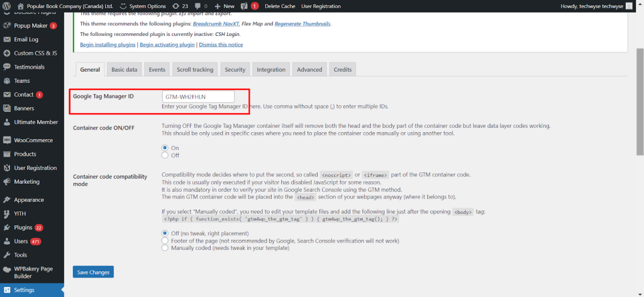Click the updates icon showing 23
The image size is (644, 297).
[x=175, y=6]
